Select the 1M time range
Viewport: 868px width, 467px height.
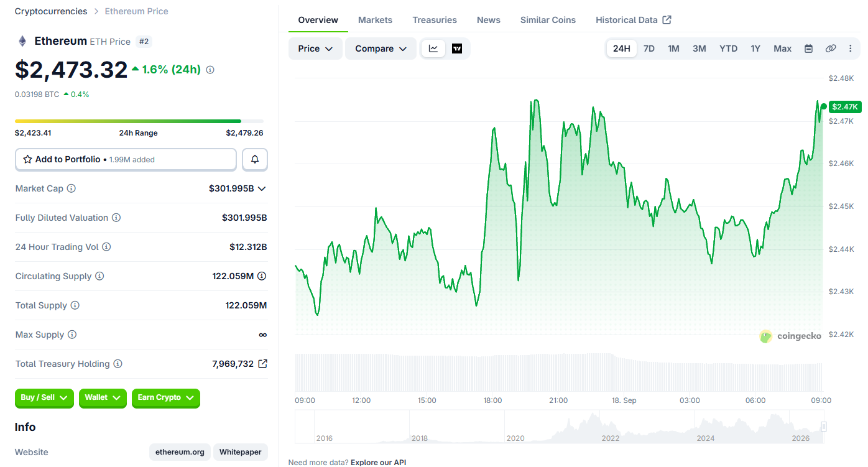click(673, 49)
